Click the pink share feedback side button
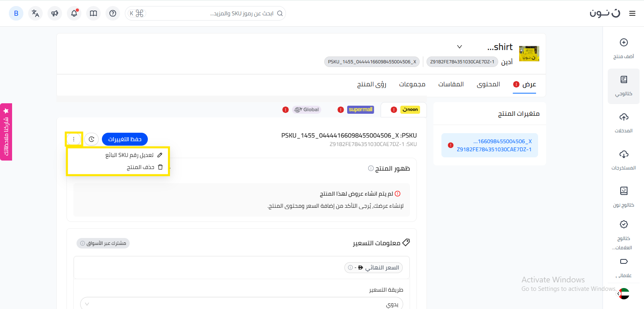644x309 pixels. tap(6, 132)
